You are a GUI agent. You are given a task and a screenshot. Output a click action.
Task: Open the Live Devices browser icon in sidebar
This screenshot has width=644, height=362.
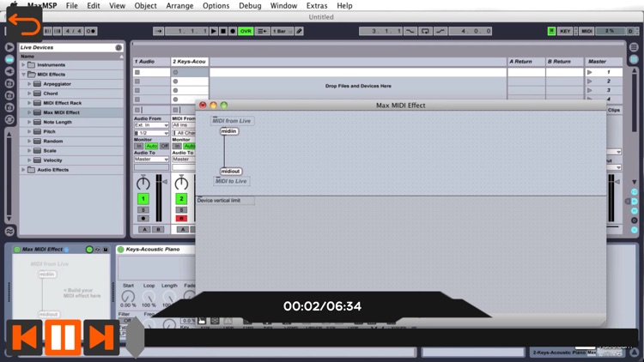pos(9,59)
